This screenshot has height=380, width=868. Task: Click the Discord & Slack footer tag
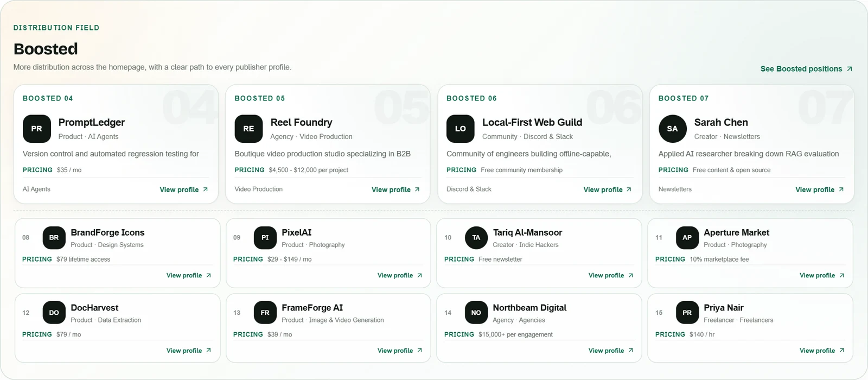tap(469, 189)
